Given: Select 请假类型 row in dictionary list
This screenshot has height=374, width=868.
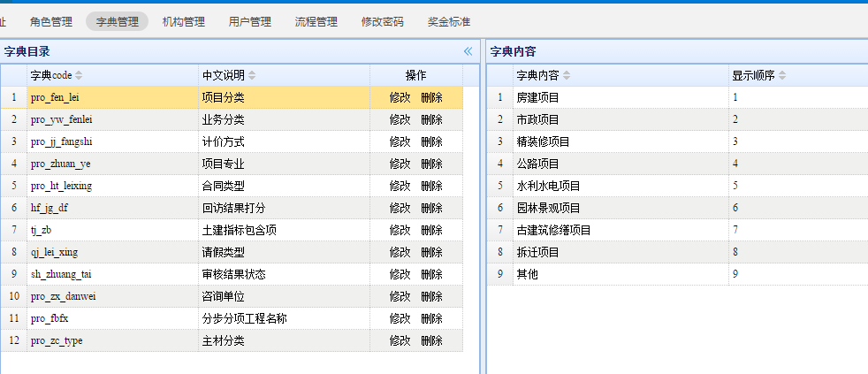Looking at the screenshot, I should (x=223, y=252).
